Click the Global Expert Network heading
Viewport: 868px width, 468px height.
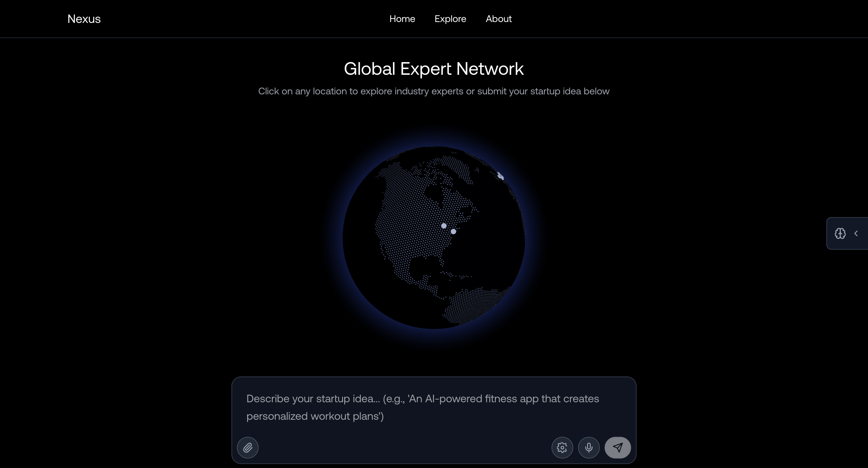click(x=433, y=69)
